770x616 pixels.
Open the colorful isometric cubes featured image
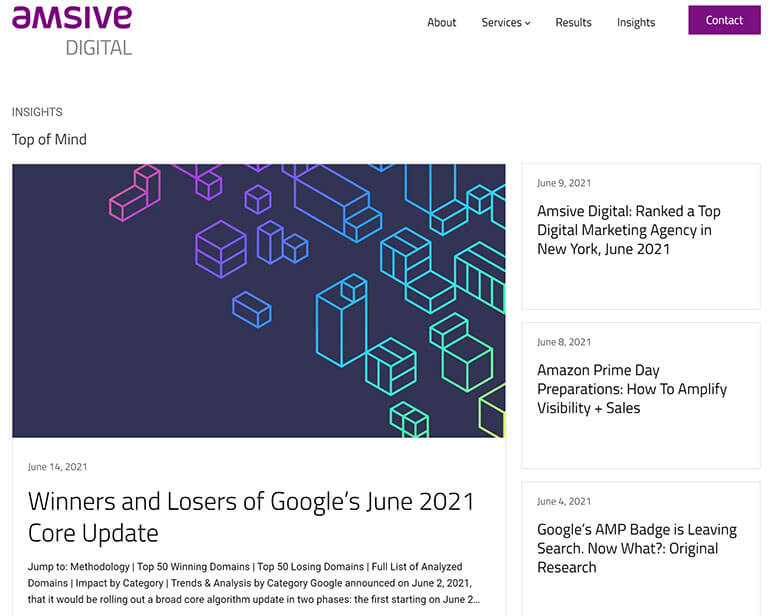[258, 300]
